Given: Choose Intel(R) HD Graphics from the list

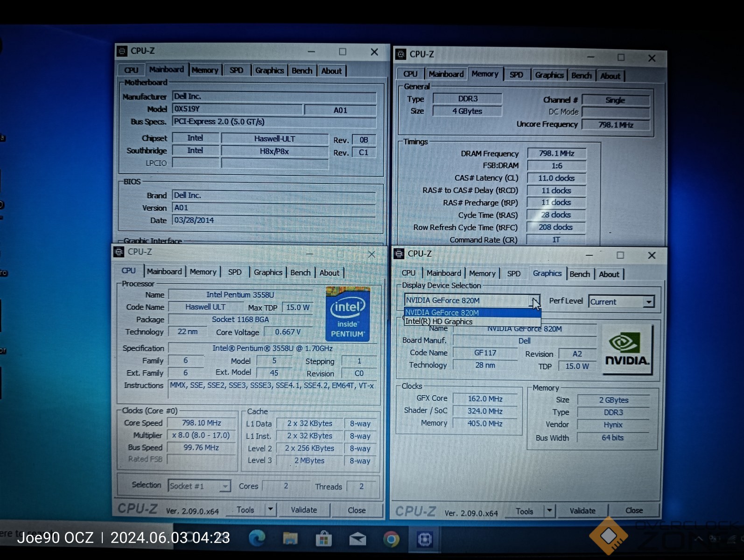Looking at the screenshot, I should (472, 322).
